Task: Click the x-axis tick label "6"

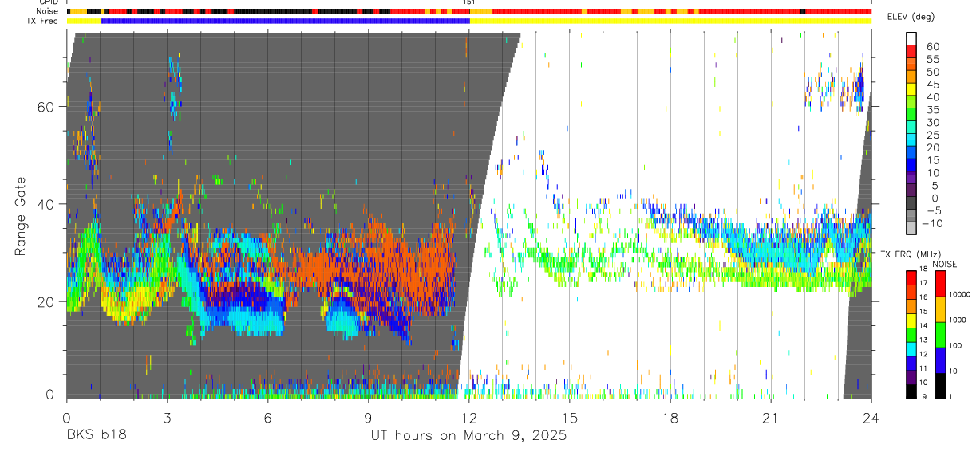Action: pyautogui.click(x=267, y=418)
